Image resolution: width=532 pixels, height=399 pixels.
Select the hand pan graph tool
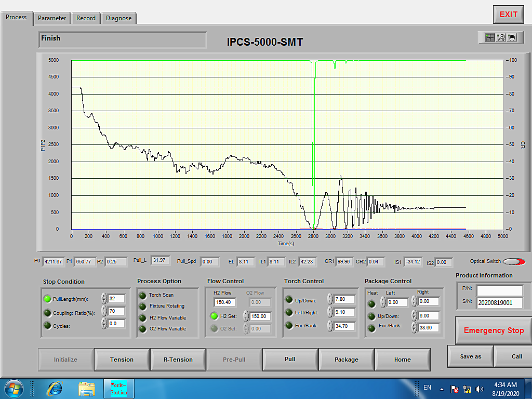click(x=512, y=37)
